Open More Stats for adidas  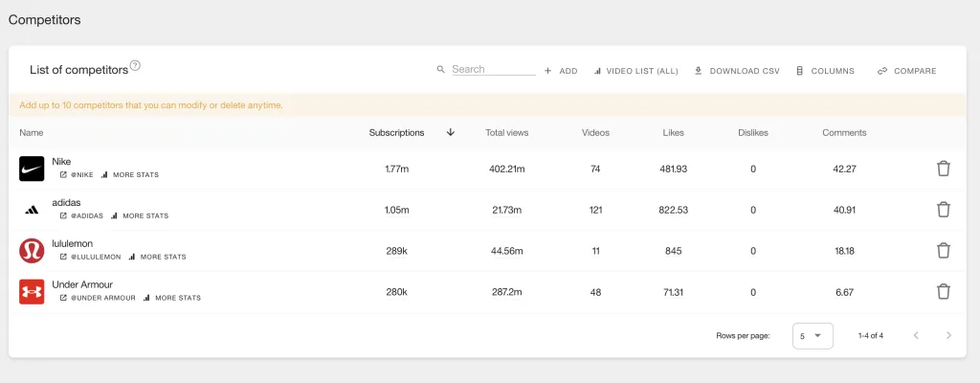pyautogui.click(x=140, y=216)
